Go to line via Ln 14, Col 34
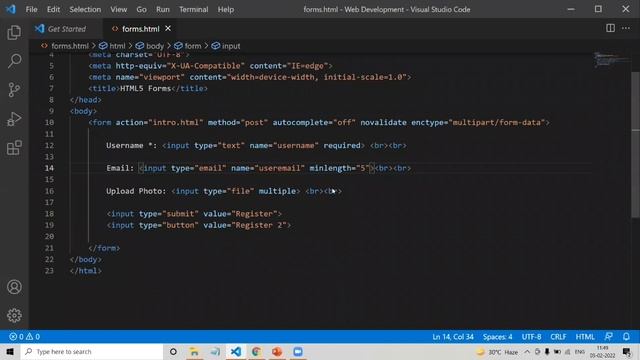Image resolution: width=640 pixels, height=360 pixels. click(453, 337)
